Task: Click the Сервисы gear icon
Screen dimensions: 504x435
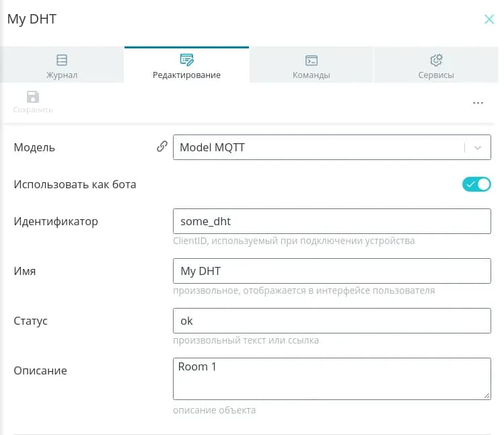Action: (436, 60)
